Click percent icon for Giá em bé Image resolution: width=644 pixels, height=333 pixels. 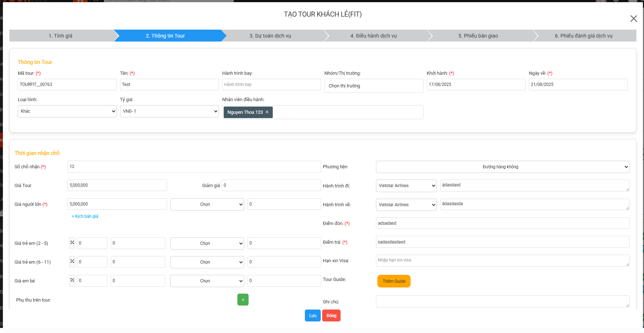point(72,281)
